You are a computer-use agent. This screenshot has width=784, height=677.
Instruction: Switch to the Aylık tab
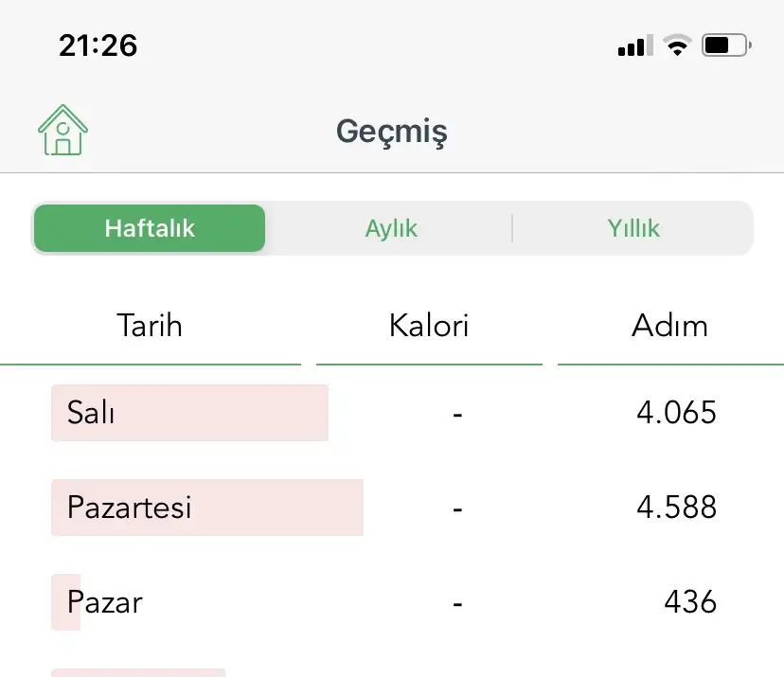point(391,228)
